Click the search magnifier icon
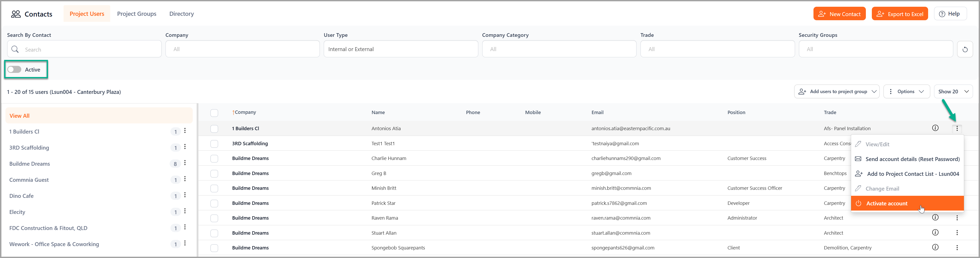Viewport: 980px width, 258px height. (15, 50)
